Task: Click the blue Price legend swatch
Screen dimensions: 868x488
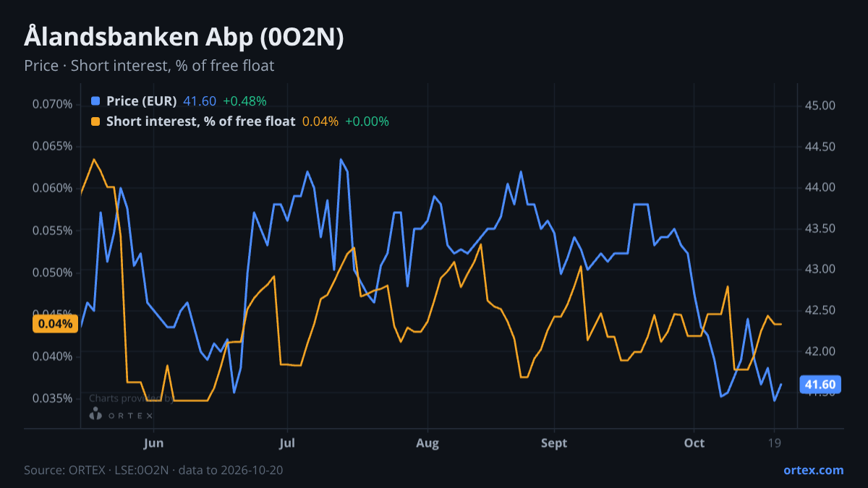Action: click(x=95, y=101)
